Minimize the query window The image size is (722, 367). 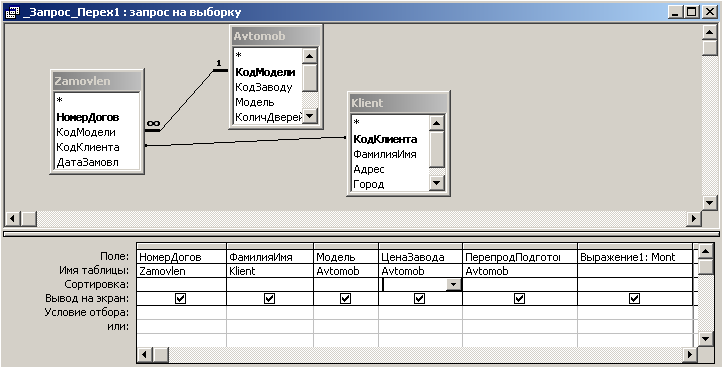click(x=676, y=12)
